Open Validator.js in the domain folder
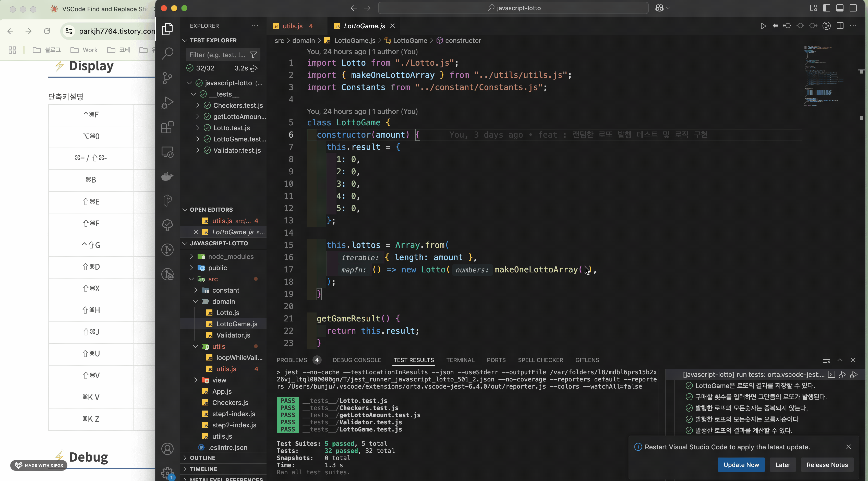 233,335
